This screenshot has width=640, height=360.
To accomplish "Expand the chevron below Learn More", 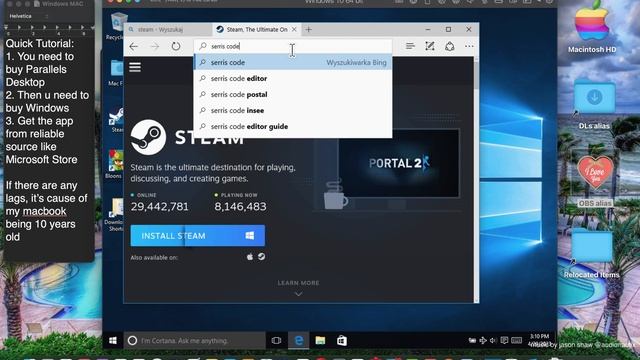I will [x=298, y=294].
